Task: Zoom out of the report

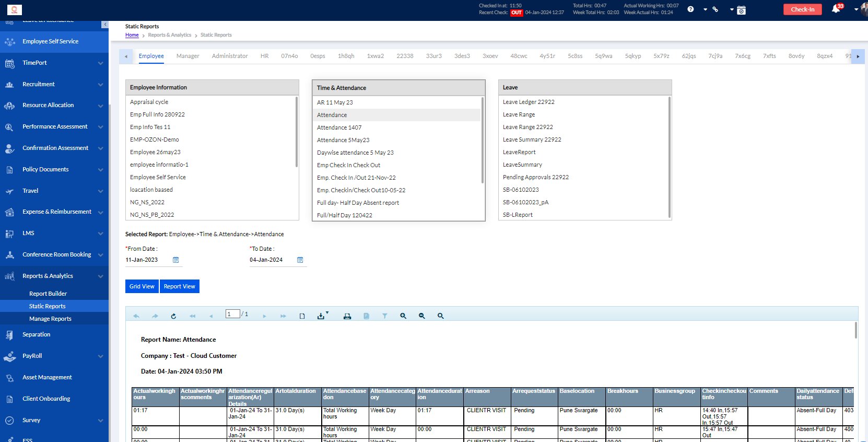Action: [x=422, y=316]
